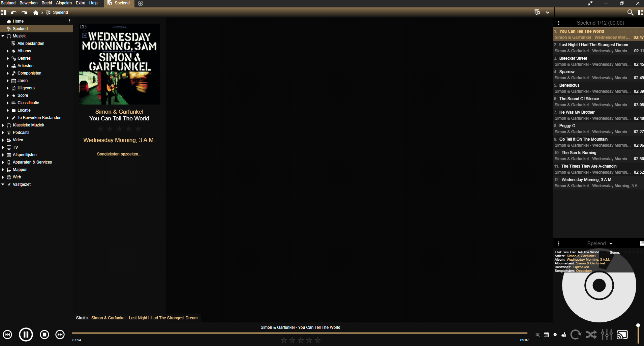Click the view mode icon in the toolbar
This screenshot has height=346, width=644.
click(x=537, y=12)
